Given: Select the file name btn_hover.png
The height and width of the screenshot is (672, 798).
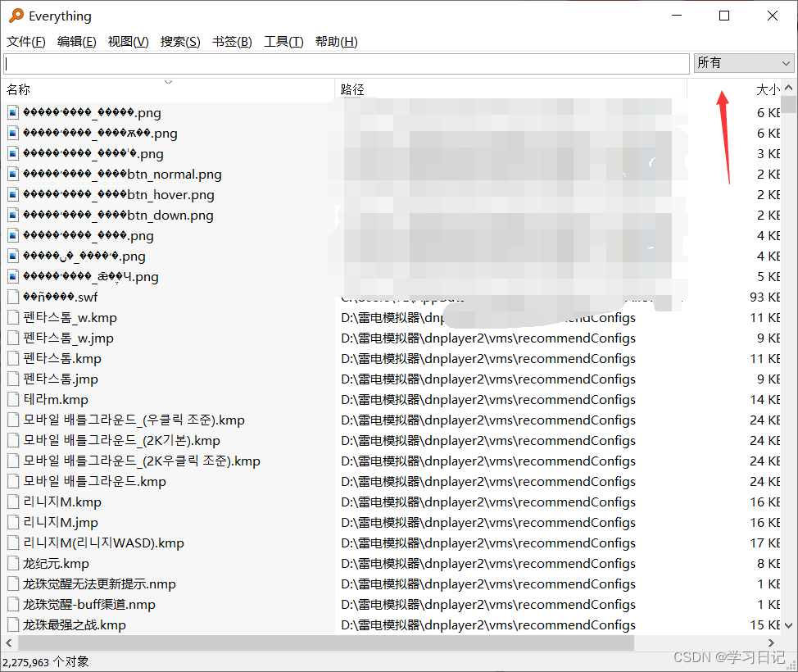Looking at the screenshot, I should point(119,194).
